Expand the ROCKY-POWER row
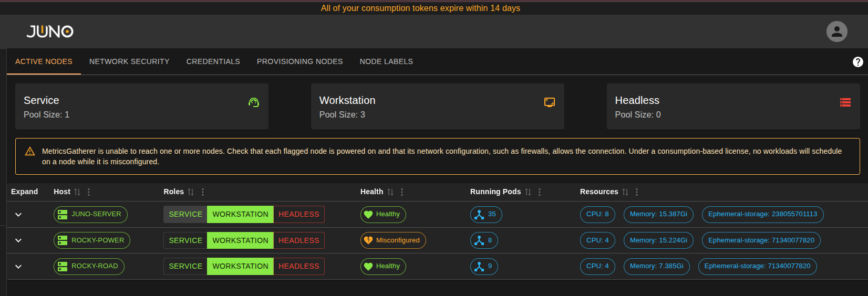This screenshot has width=868, height=296. tap(18, 240)
